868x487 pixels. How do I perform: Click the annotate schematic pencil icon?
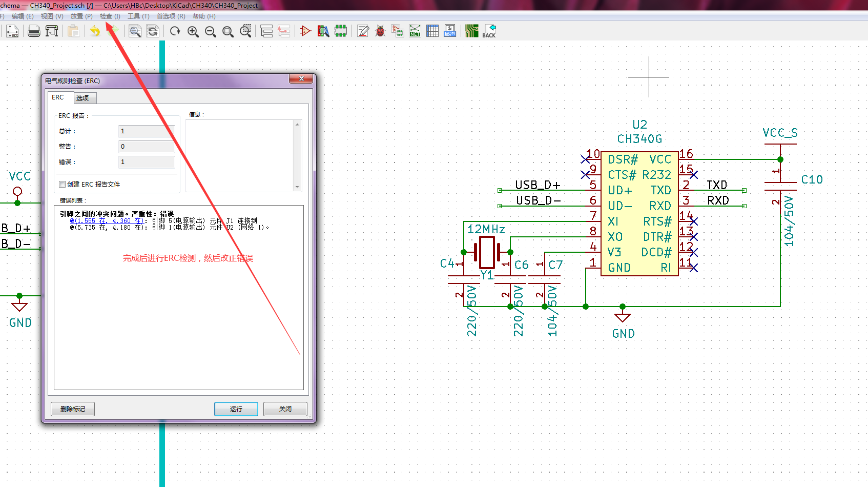click(x=363, y=31)
